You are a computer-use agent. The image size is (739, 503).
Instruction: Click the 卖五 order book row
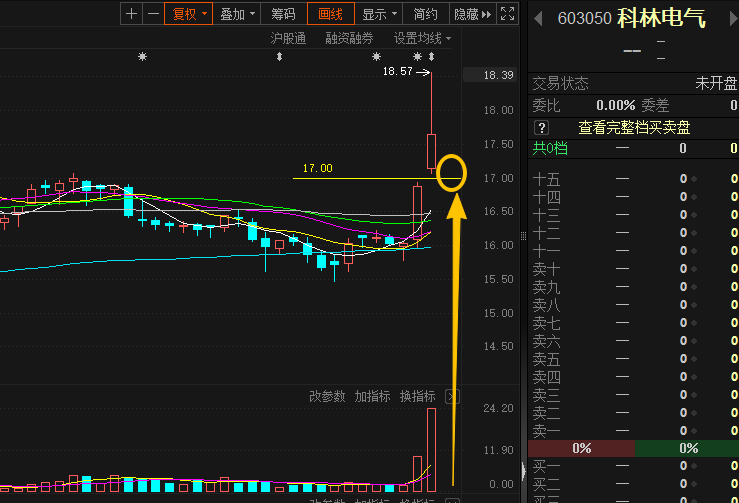(x=633, y=359)
